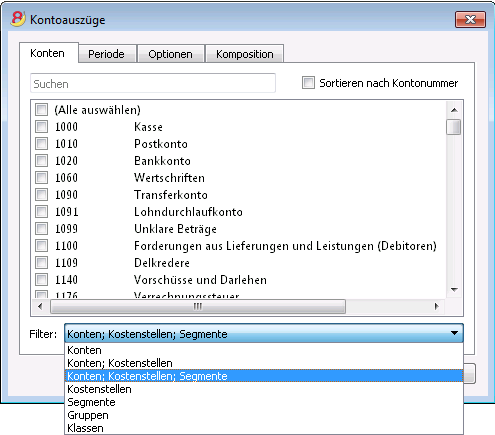Go to the Komposition tab
The image size is (495, 435).
tap(245, 54)
